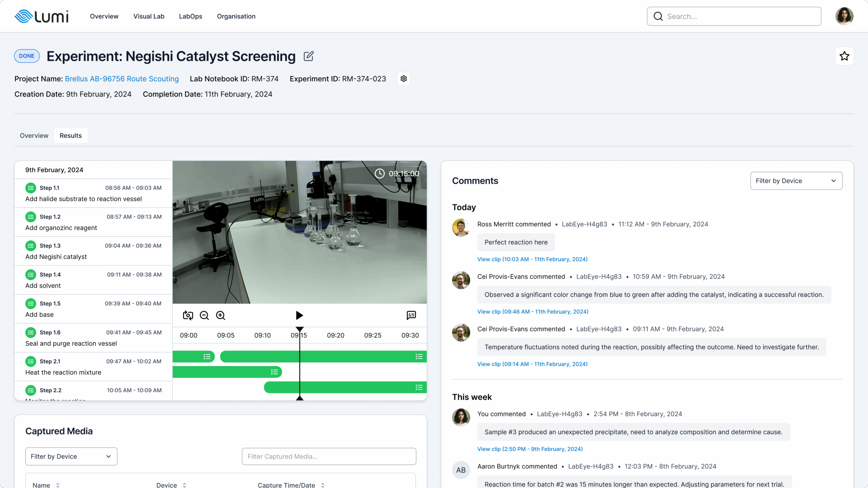
Task: Click the Step 2.2 list icon
Action: tap(31, 390)
